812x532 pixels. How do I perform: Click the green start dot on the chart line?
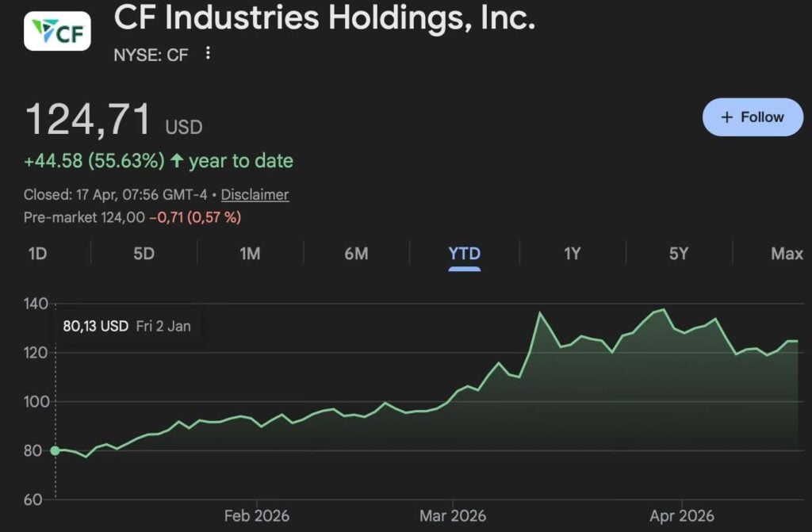coord(55,450)
